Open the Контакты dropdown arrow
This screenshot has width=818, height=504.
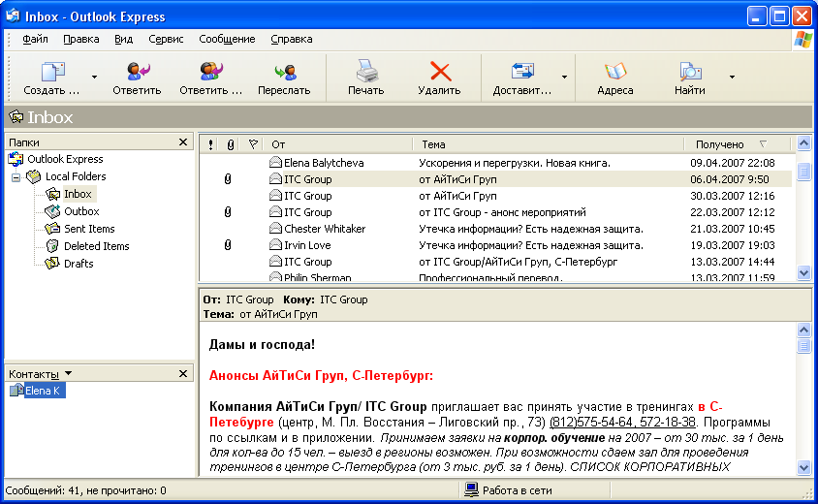(x=69, y=373)
